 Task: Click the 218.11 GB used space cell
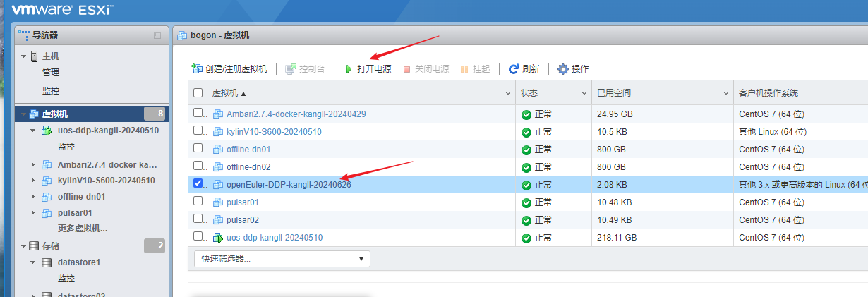click(617, 238)
